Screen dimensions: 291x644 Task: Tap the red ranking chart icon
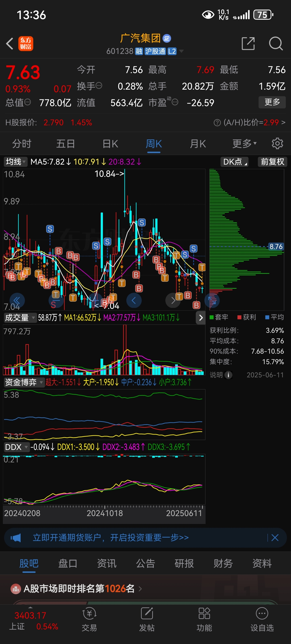[16, 589]
